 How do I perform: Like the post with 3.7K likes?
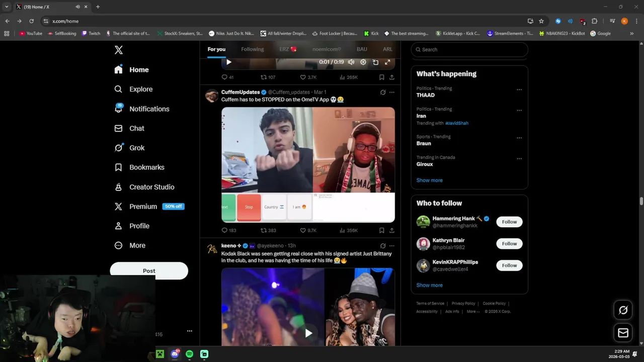308,77
